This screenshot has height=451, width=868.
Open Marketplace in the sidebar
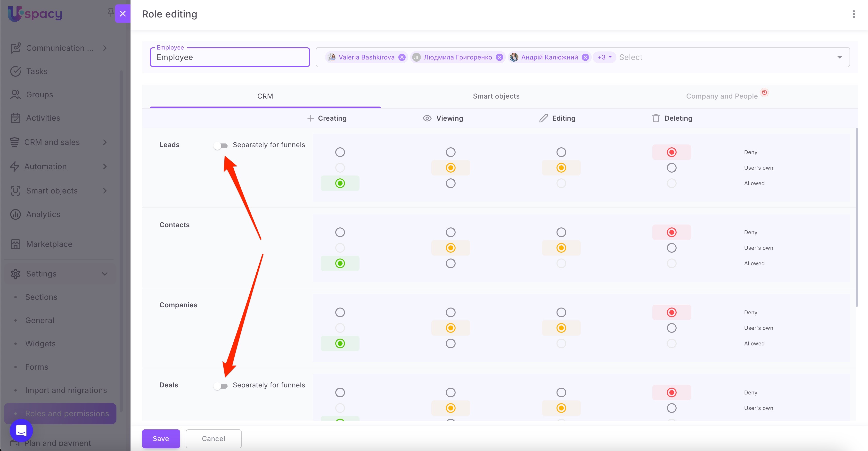pyautogui.click(x=49, y=244)
